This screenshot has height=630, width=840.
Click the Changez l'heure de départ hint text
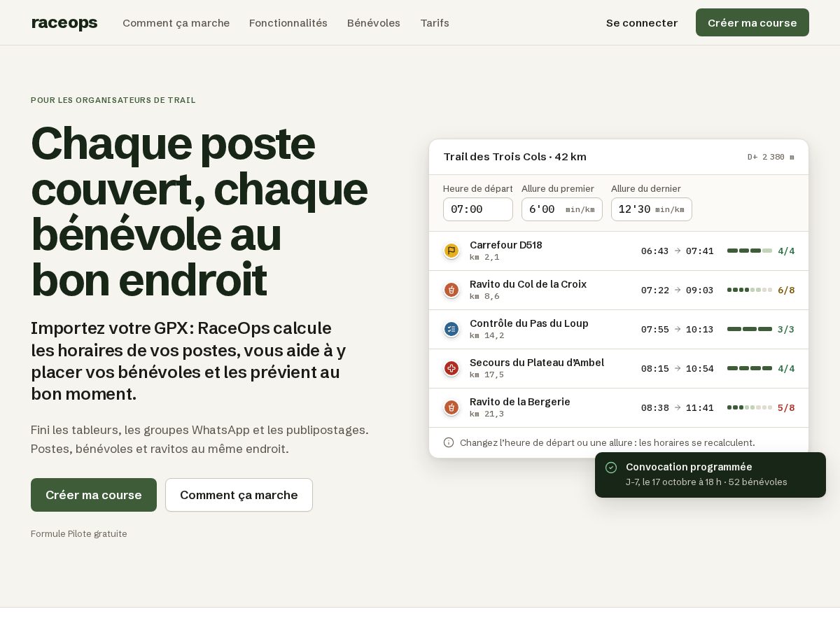click(608, 442)
